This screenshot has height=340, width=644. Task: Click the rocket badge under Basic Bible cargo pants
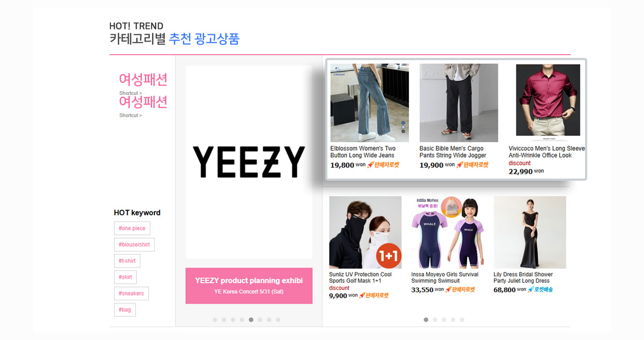473,165
